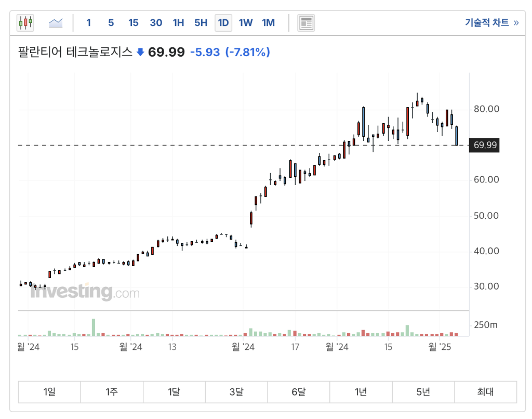Change the interval to 1M
The height and width of the screenshot is (419, 532).
pos(268,22)
